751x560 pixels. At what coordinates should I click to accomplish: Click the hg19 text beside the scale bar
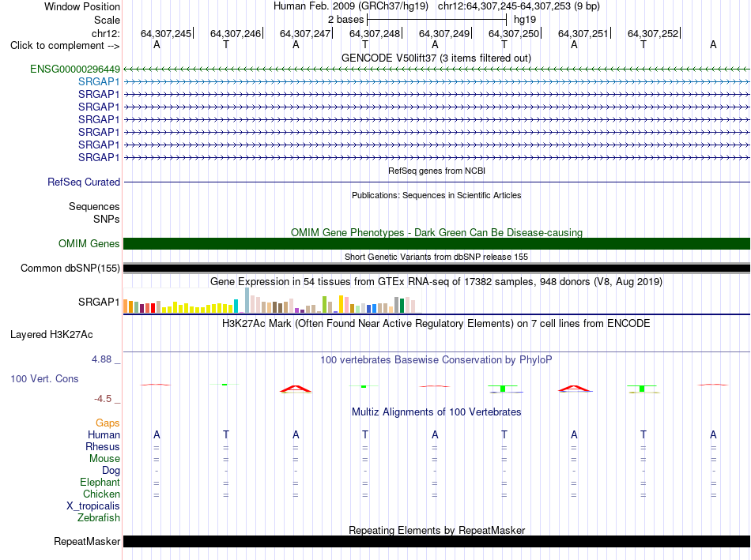(525, 20)
